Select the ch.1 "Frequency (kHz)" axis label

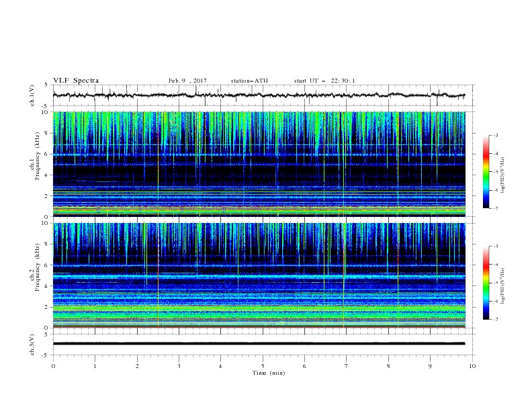point(38,156)
